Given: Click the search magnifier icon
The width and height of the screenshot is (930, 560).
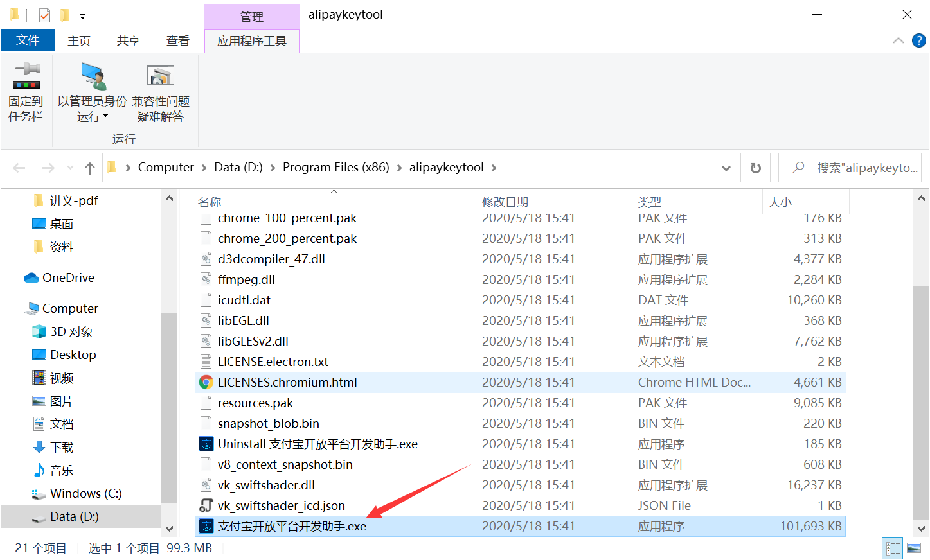Looking at the screenshot, I should pos(798,168).
